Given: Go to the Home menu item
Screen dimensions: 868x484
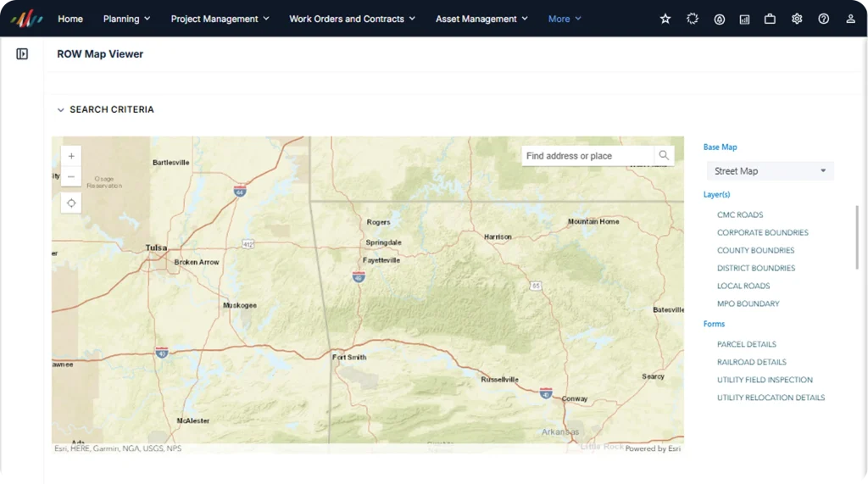Looking at the screenshot, I should (70, 19).
